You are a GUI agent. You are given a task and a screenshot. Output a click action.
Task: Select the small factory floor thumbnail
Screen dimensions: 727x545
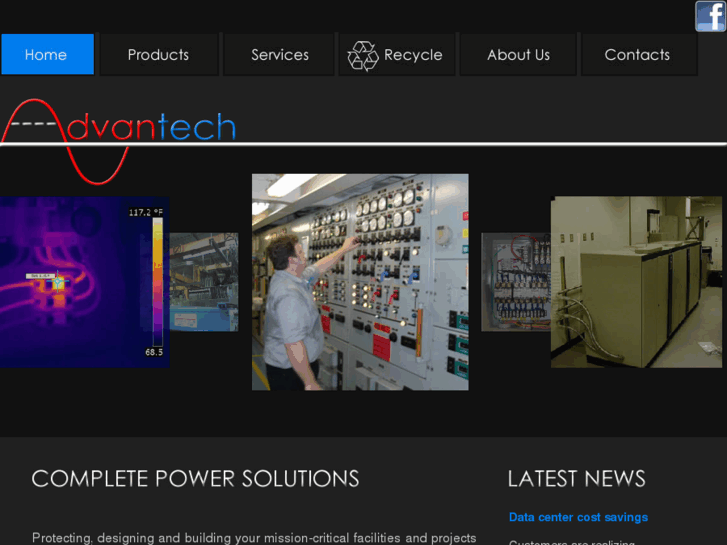[x=204, y=282]
